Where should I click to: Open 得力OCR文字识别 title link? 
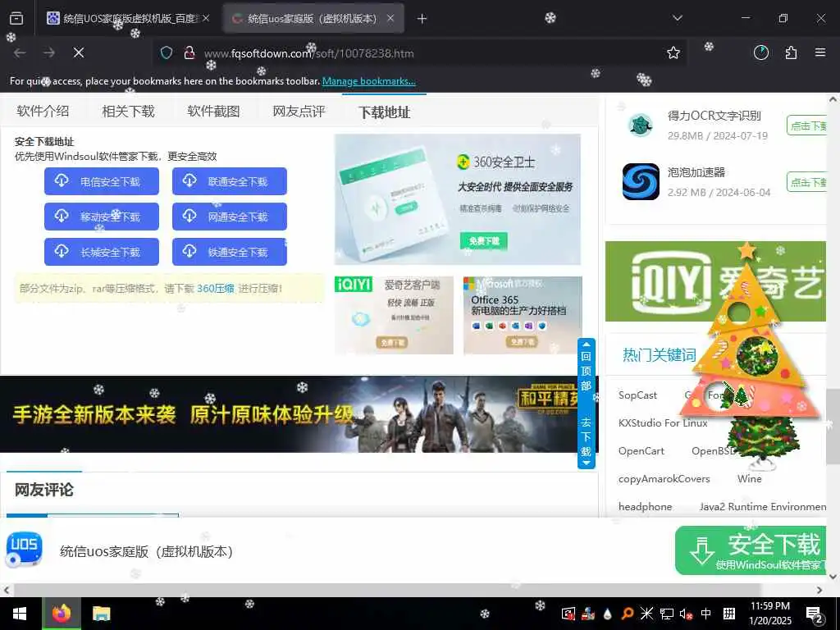click(714, 116)
